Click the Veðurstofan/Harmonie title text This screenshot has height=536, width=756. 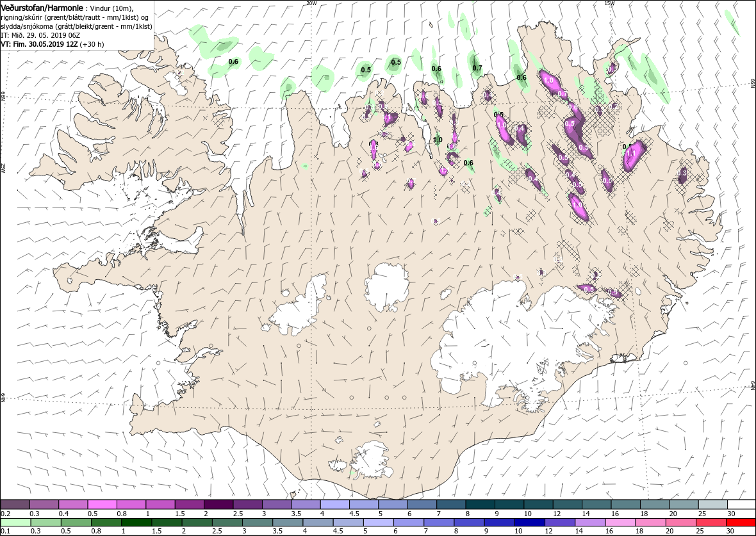click(x=42, y=8)
